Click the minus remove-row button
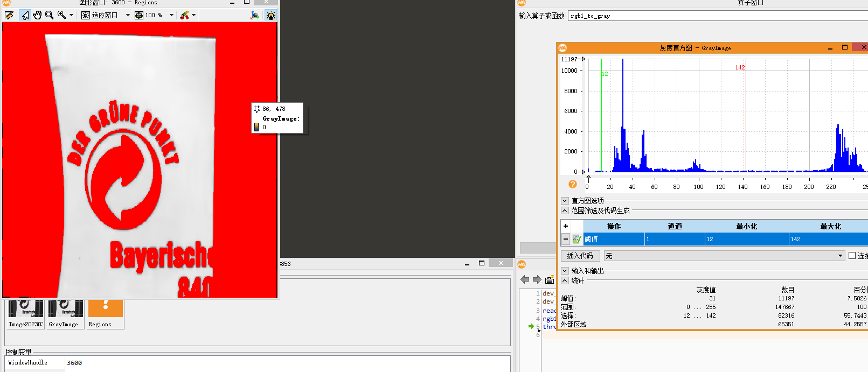Image resolution: width=868 pixels, height=372 pixels. (566, 239)
